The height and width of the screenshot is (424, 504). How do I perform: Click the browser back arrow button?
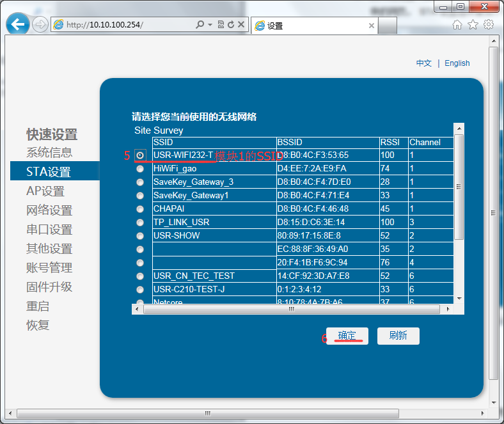coord(18,25)
